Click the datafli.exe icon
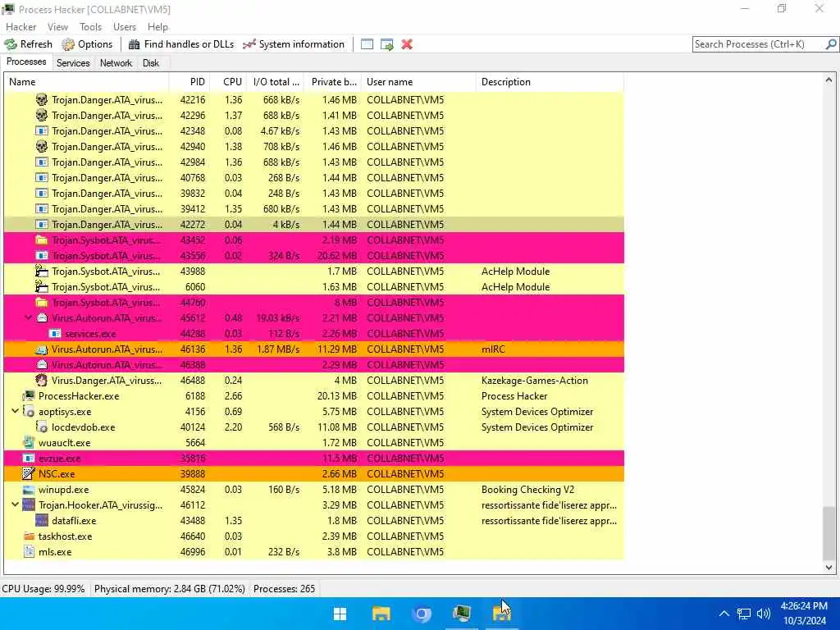 (x=42, y=521)
